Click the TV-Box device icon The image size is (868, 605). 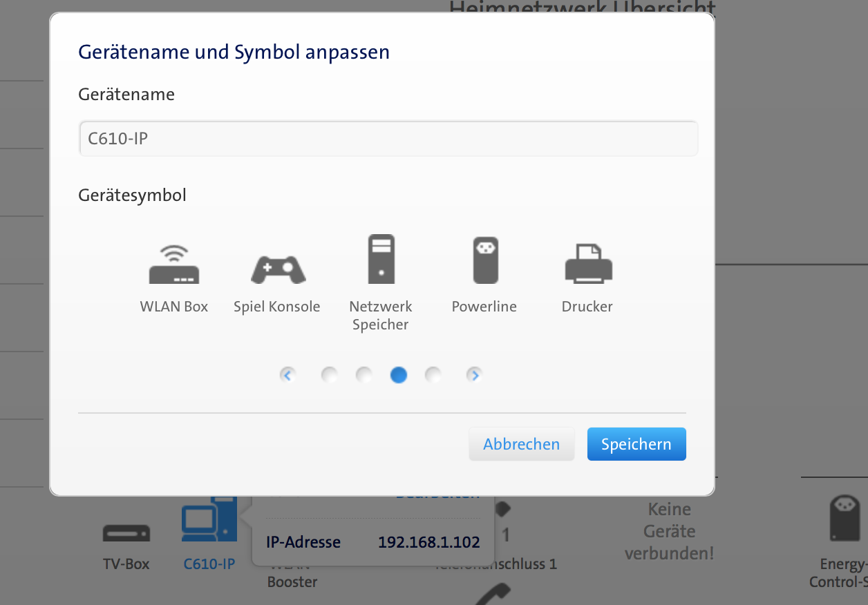pyautogui.click(x=126, y=533)
